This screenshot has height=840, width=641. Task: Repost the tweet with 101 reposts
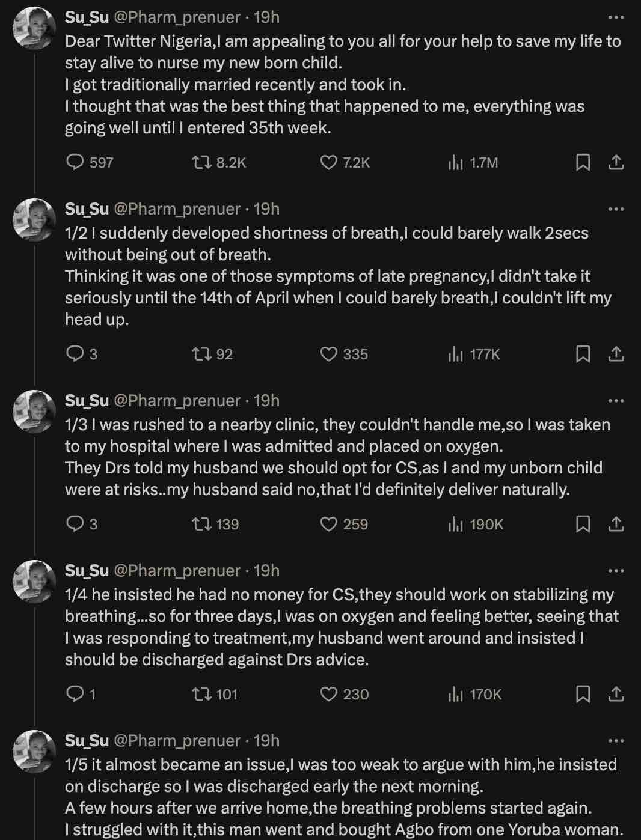(200, 694)
